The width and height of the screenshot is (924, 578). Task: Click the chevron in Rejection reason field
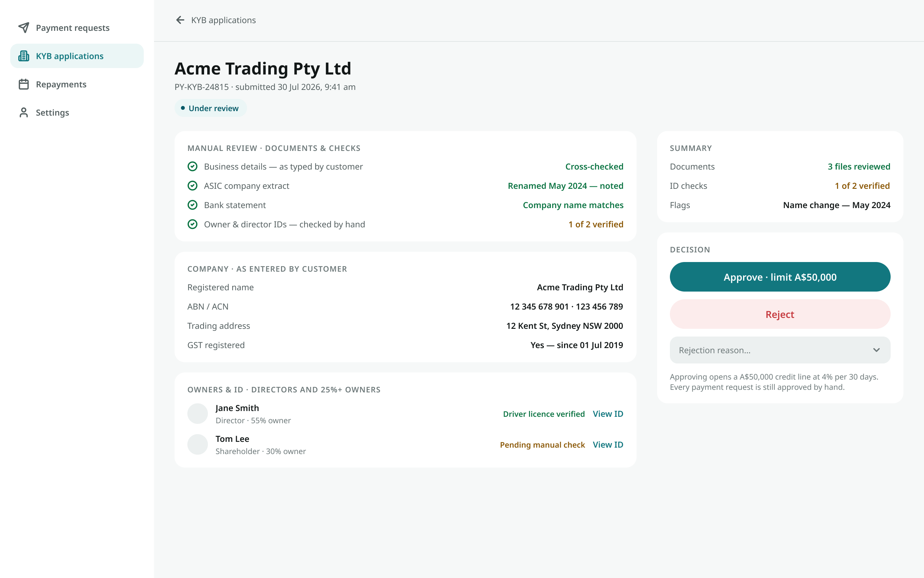(x=876, y=350)
